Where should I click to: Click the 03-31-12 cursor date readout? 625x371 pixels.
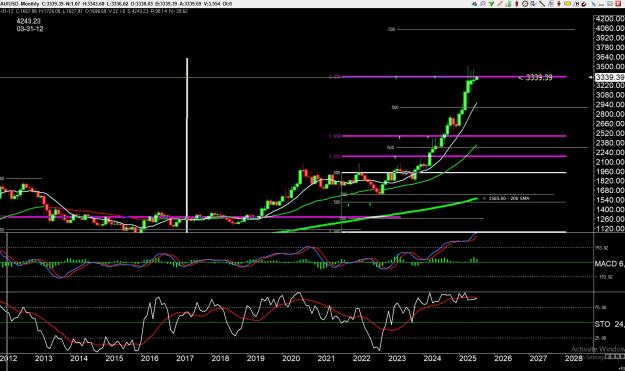30,29
